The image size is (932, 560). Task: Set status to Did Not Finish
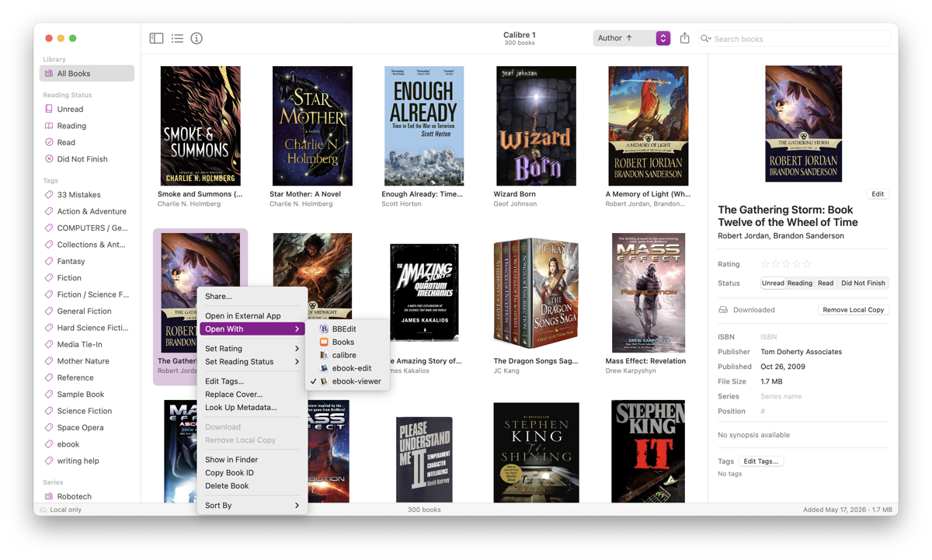863,283
